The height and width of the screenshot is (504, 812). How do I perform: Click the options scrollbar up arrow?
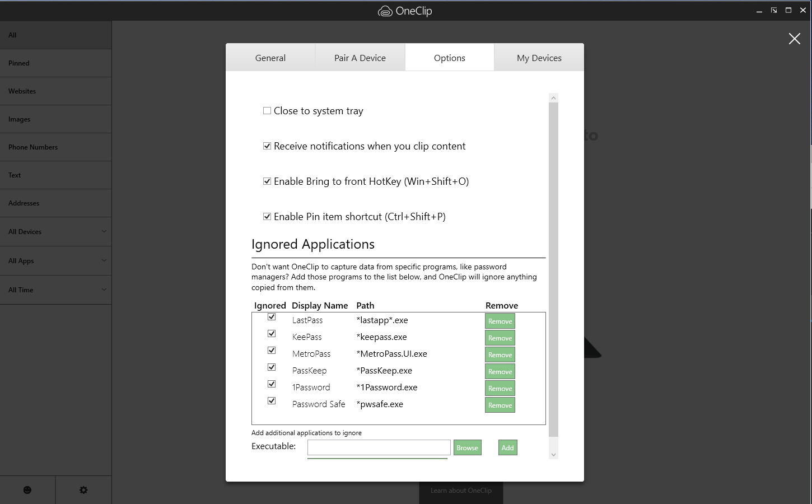coord(553,97)
